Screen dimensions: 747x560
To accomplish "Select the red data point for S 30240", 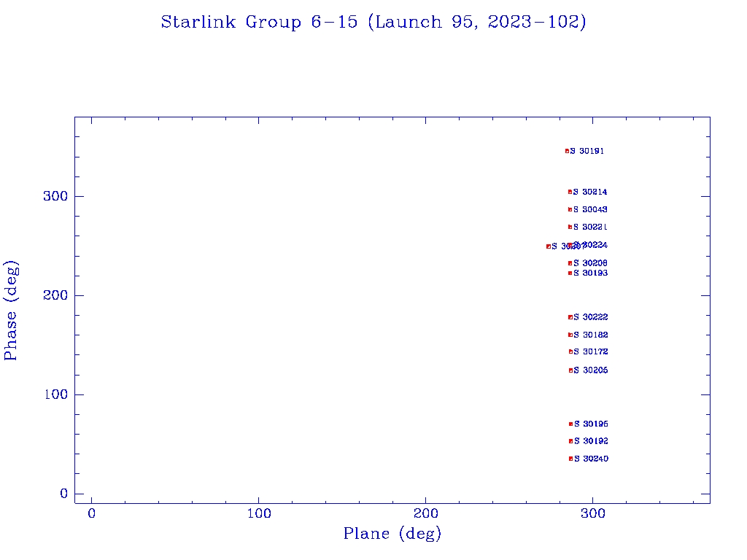I will click(570, 459).
